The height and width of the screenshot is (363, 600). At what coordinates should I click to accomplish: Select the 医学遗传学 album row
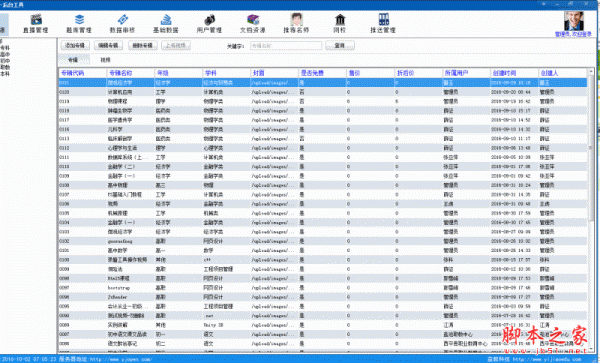click(323, 120)
